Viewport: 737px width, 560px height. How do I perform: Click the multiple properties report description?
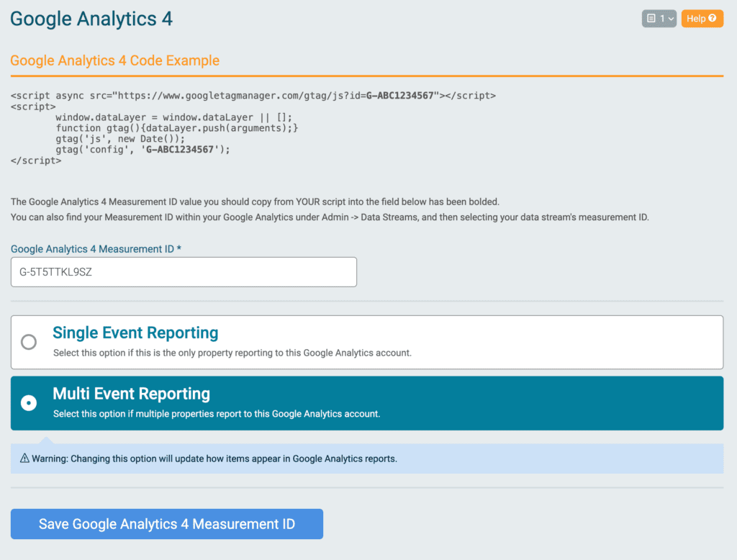tap(217, 414)
